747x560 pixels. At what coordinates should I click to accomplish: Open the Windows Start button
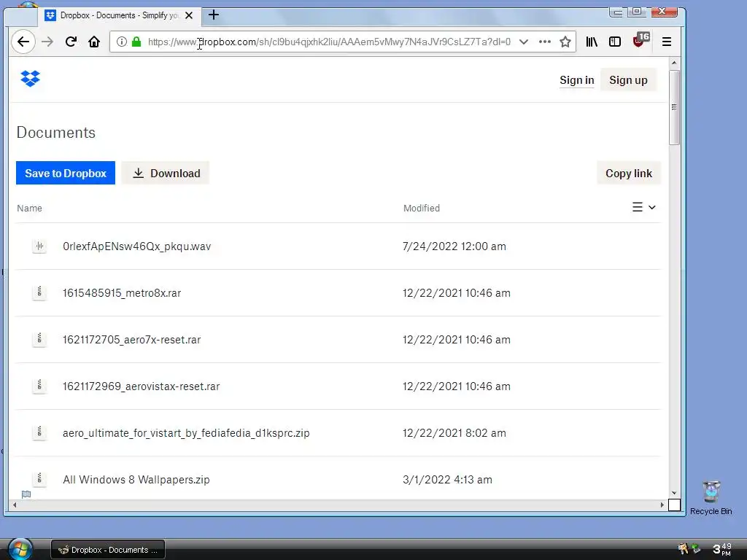pyautogui.click(x=20, y=549)
